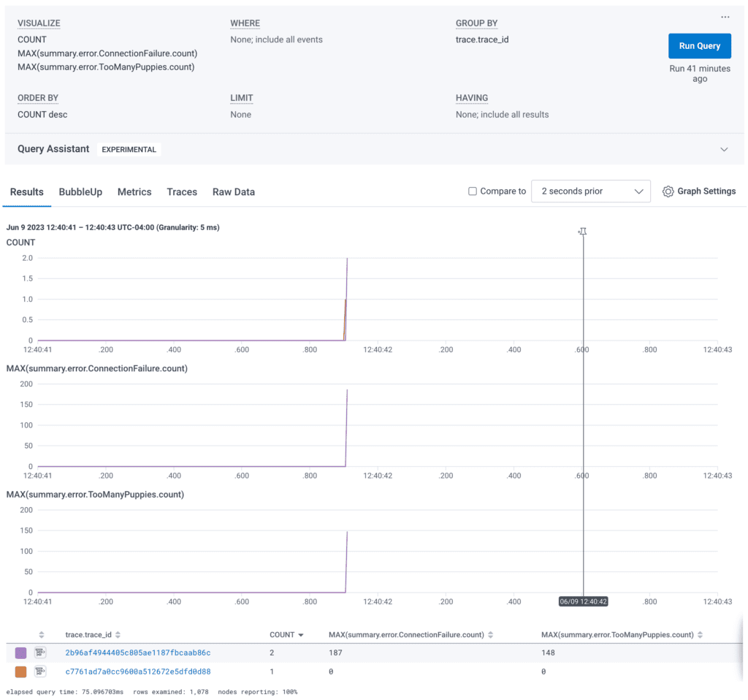This screenshot has height=700, width=748.
Task: Click the purple color swatch in results
Action: point(20,653)
